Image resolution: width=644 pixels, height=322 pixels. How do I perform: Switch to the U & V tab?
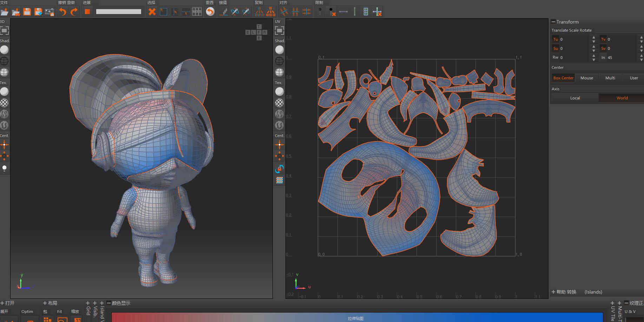(630, 311)
